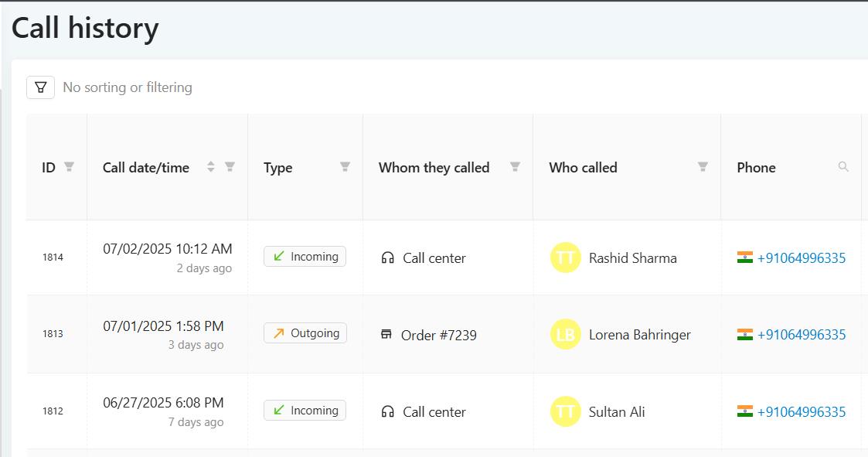Search in the Phone column

(843, 167)
